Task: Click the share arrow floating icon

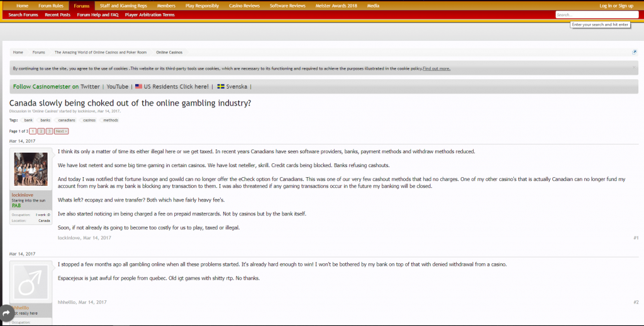Action: pos(6,312)
